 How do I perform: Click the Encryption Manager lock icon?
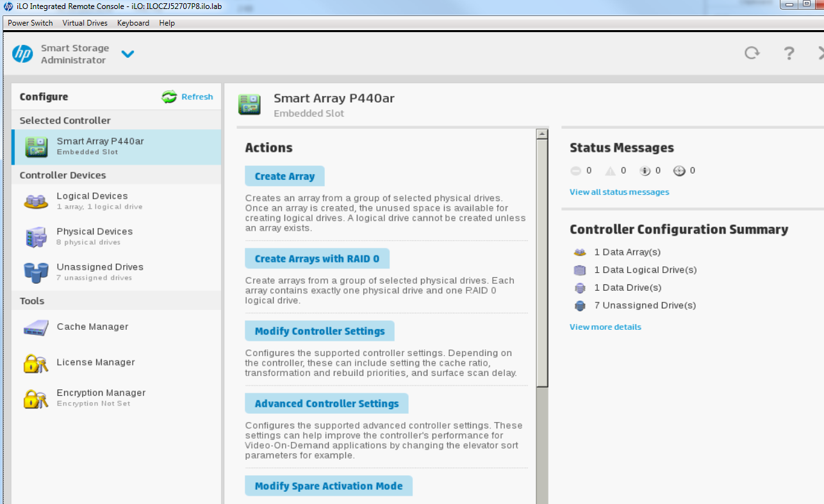click(x=36, y=398)
